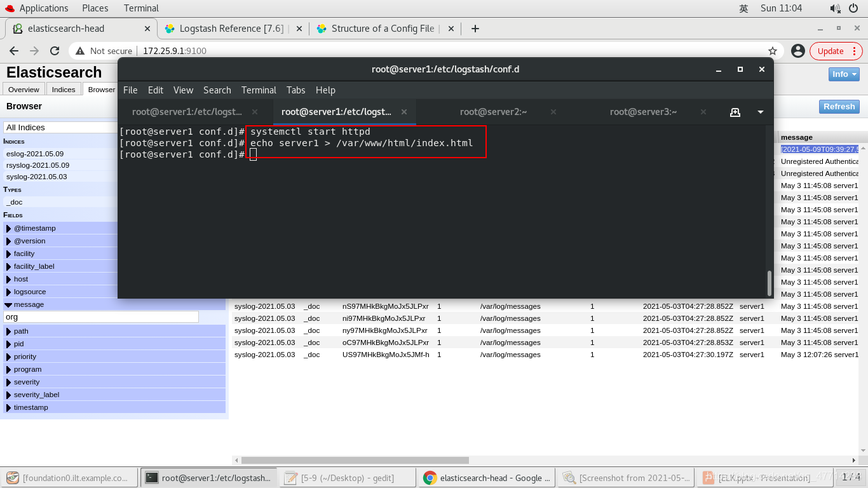
Task: Open the terminal Help menu
Action: 325,90
